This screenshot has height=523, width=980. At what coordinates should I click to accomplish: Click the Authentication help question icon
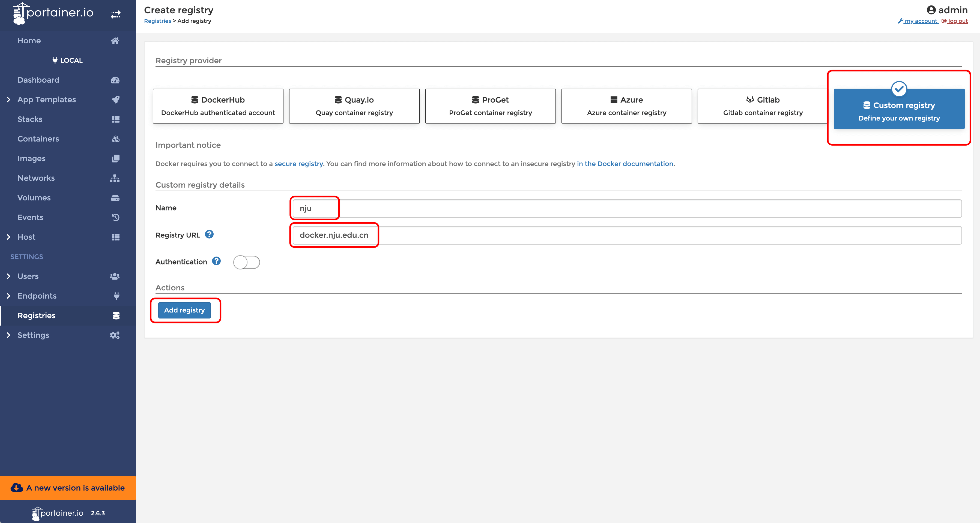coord(216,261)
